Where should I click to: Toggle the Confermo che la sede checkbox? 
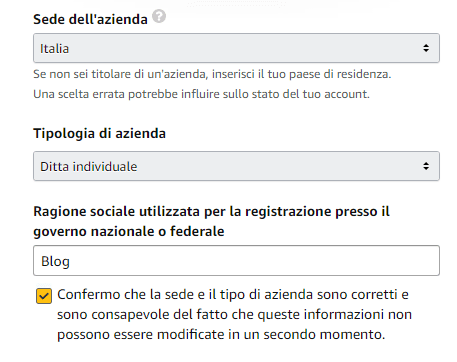coord(44,296)
